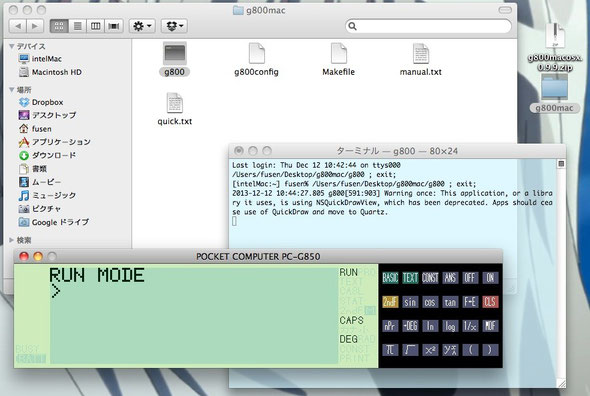Click the POCKET COMPUTER PC-G850 window title
This screenshot has height=396, width=590.
[258, 257]
